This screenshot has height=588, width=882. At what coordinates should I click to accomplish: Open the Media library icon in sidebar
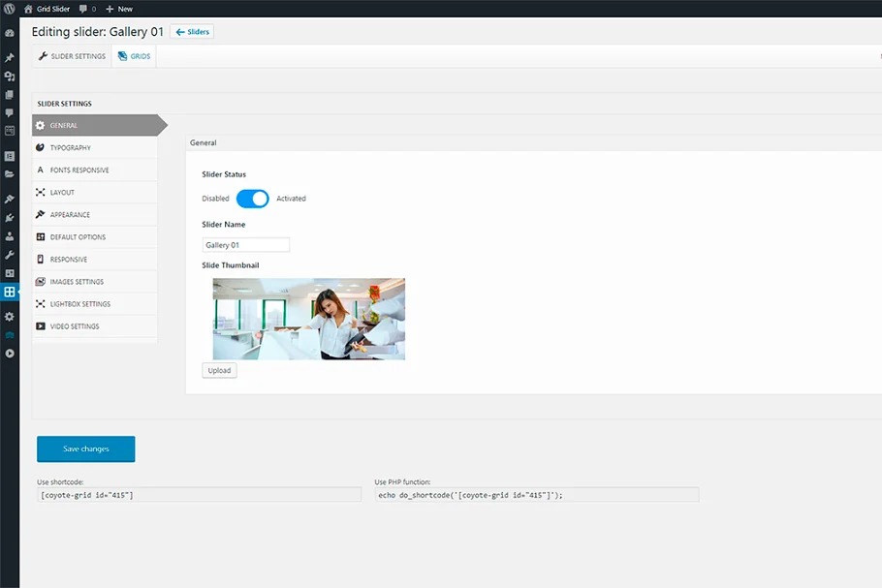pos(10,77)
